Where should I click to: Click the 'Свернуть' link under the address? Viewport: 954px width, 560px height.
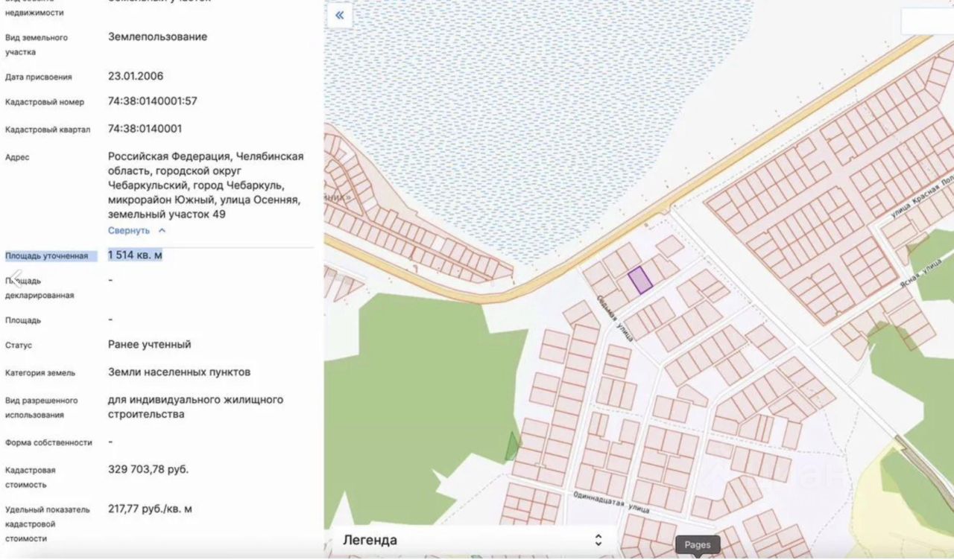(129, 231)
